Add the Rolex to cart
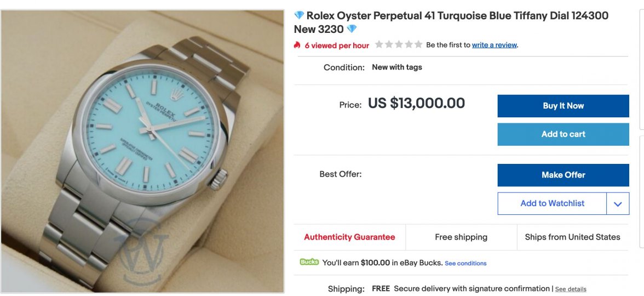 pyautogui.click(x=563, y=134)
